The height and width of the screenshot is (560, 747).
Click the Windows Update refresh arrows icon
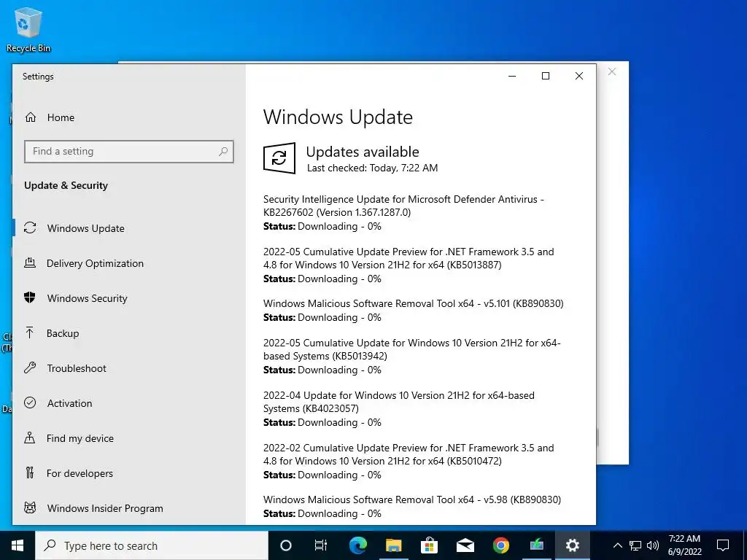click(x=279, y=158)
